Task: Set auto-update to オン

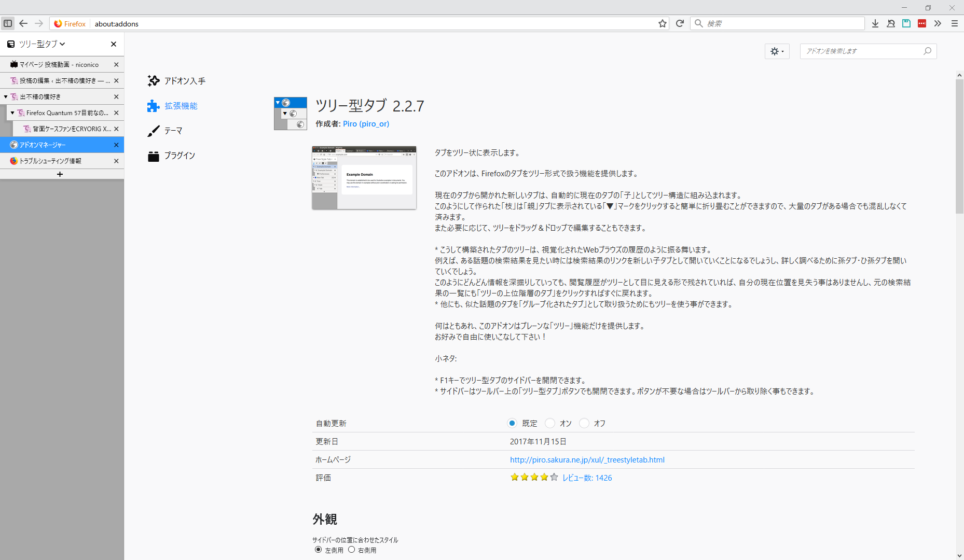Action: (x=550, y=423)
